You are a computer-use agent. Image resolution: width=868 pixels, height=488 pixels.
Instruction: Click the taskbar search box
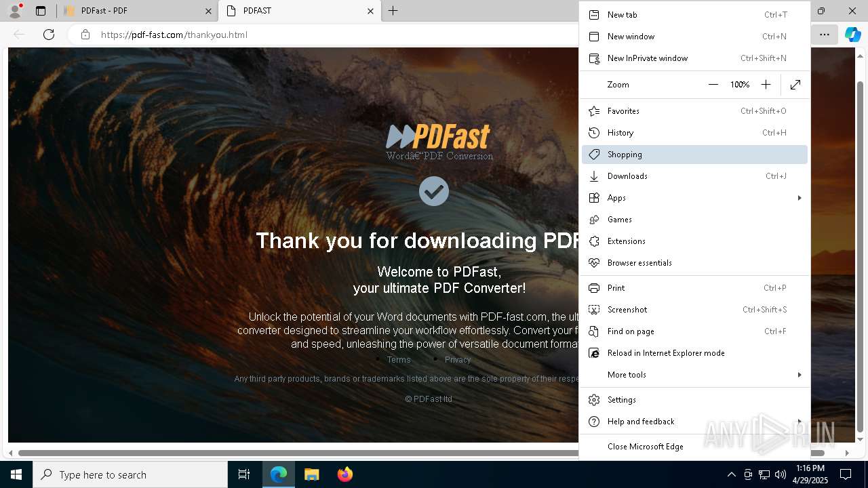[130, 474]
